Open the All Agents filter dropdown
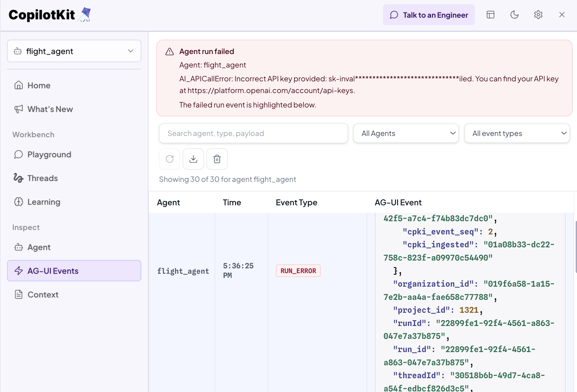The width and height of the screenshot is (577, 392). tap(406, 133)
